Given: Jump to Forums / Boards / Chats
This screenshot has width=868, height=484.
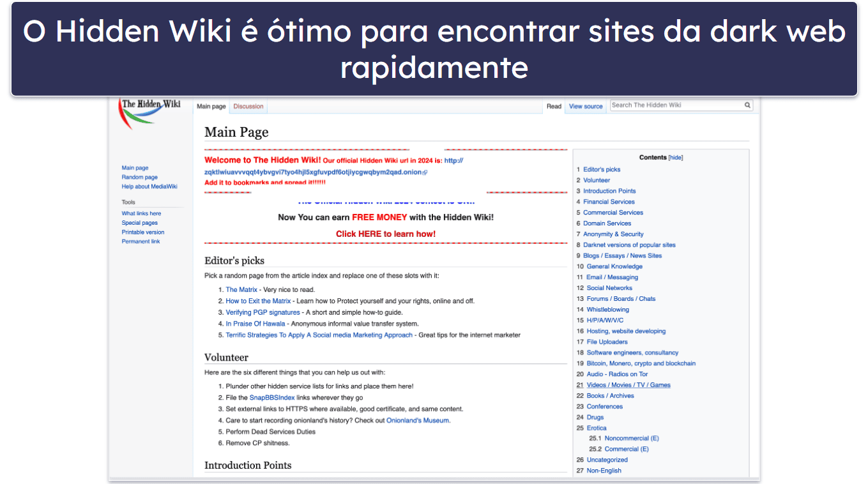Looking at the screenshot, I should coord(621,299).
